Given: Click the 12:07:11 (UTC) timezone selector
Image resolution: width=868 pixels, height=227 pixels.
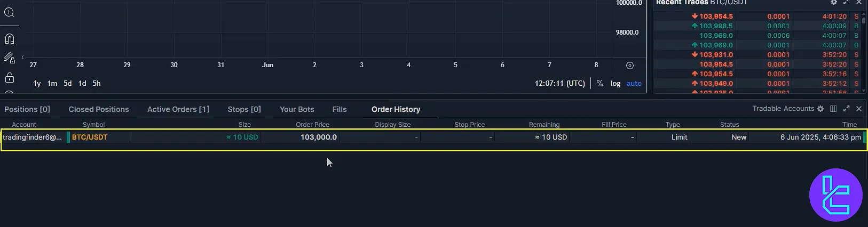Looking at the screenshot, I should tap(560, 83).
